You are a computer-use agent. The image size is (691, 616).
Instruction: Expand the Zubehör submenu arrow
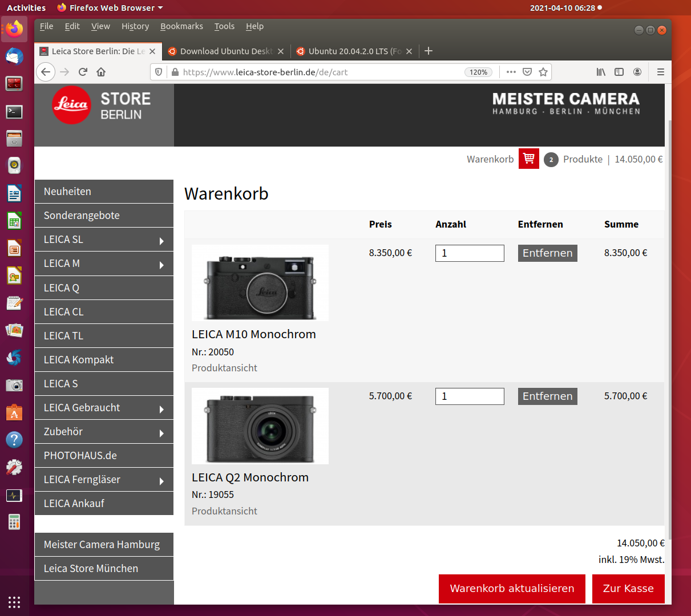point(161,433)
